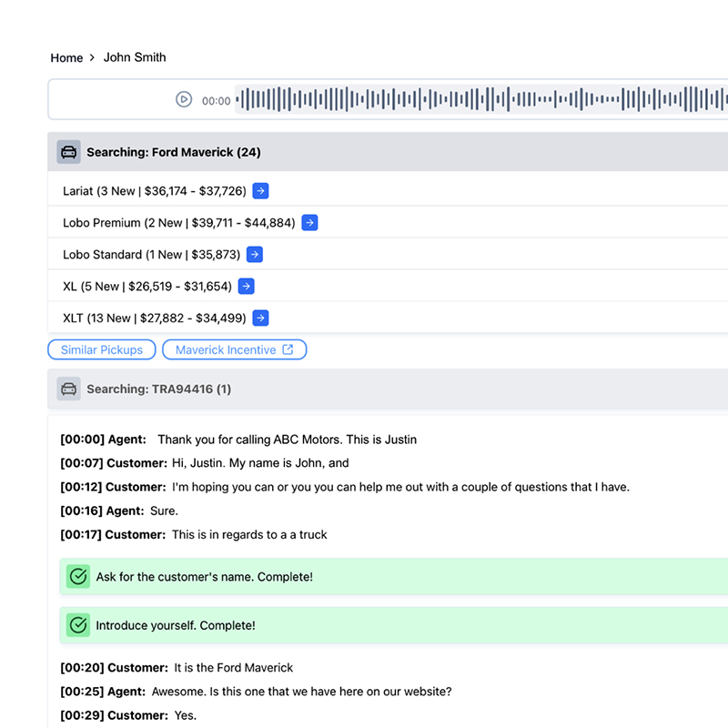The width and height of the screenshot is (728, 728).
Task: Open XL trim arrow button
Action: click(x=246, y=287)
